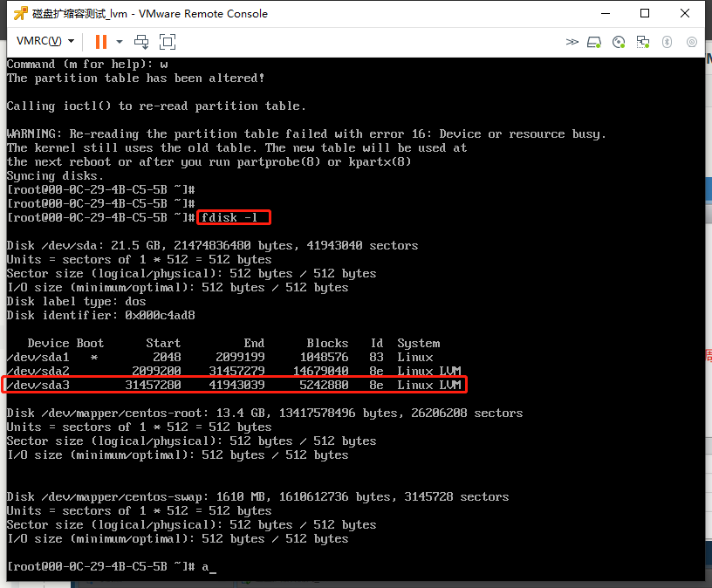712x588 pixels.
Task: Click the double-chevron devices expander
Action: (572, 42)
